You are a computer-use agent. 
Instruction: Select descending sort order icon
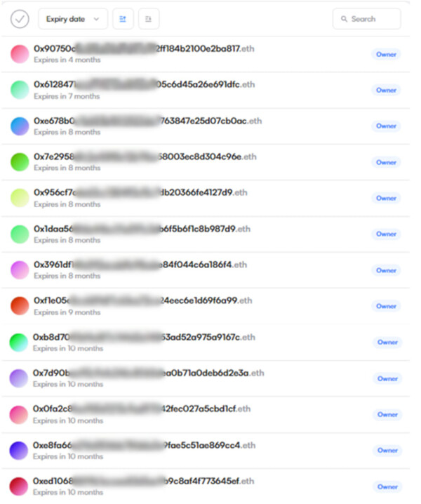point(149,19)
